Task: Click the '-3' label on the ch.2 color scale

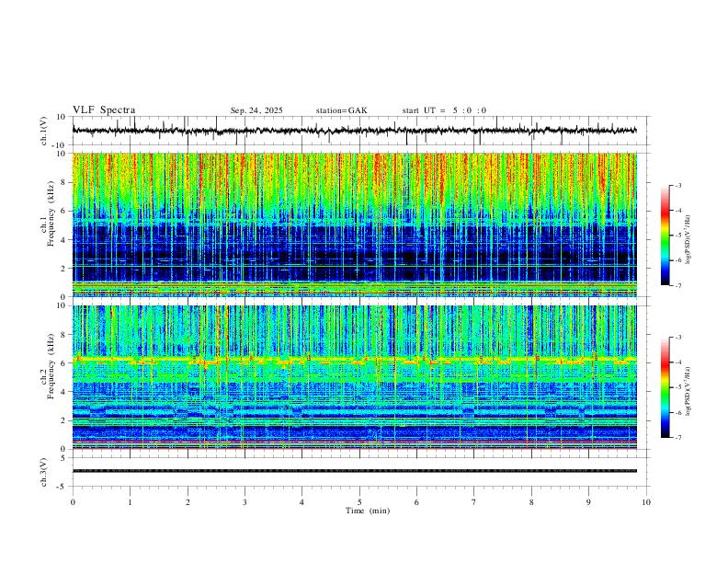Action: tap(677, 338)
